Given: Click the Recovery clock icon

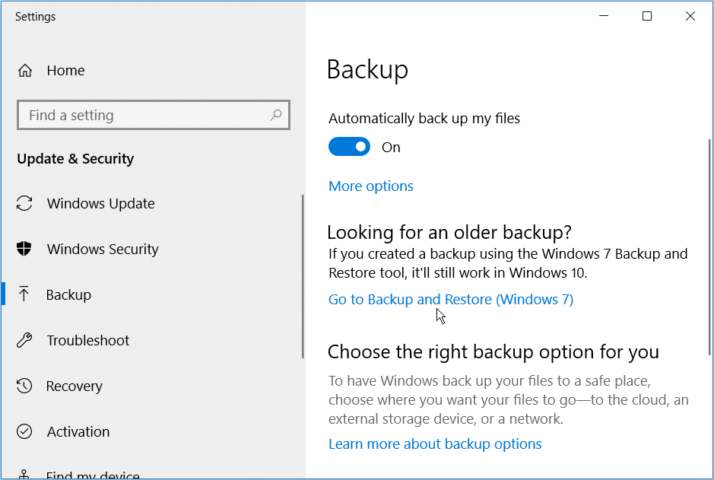Looking at the screenshot, I should coord(24,386).
